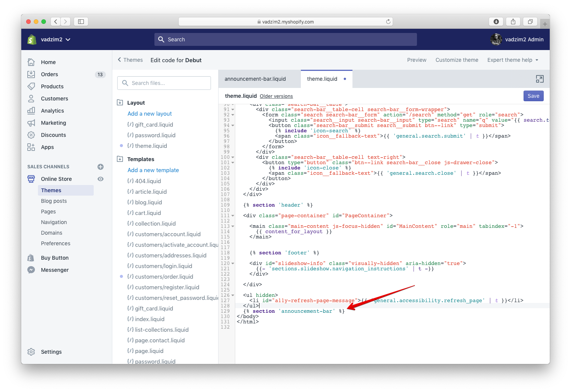Collapse the Layout folder section
571x392 pixels.
coord(120,103)
